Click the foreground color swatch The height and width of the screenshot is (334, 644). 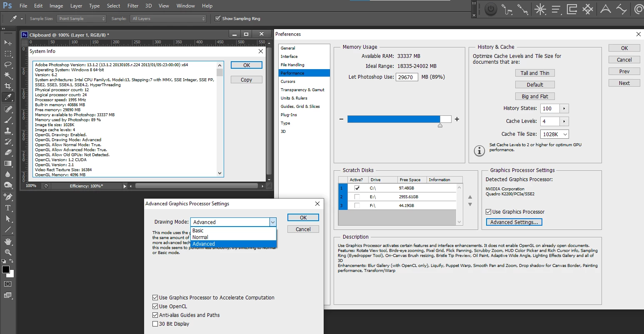coord(6,269)
